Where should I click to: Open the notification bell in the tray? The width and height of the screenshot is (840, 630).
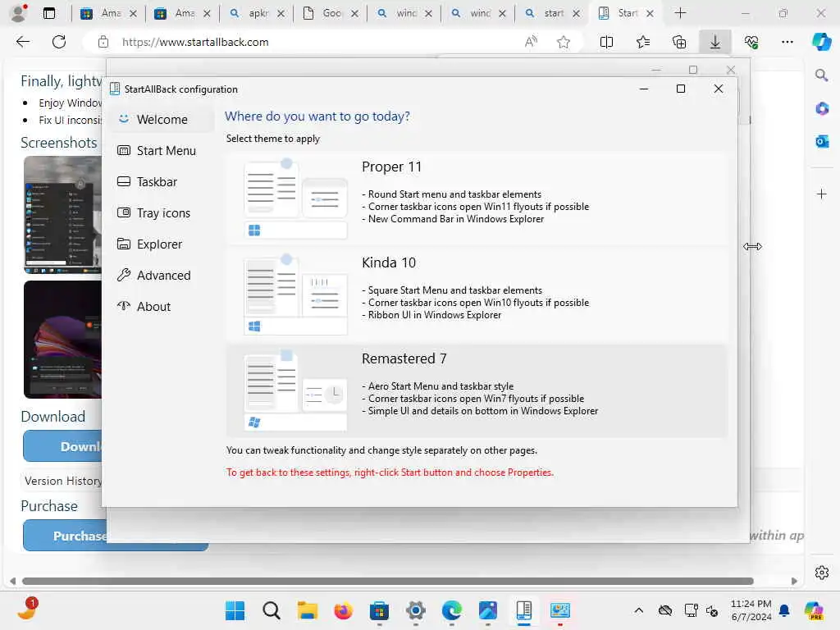(x=784, y=610)
